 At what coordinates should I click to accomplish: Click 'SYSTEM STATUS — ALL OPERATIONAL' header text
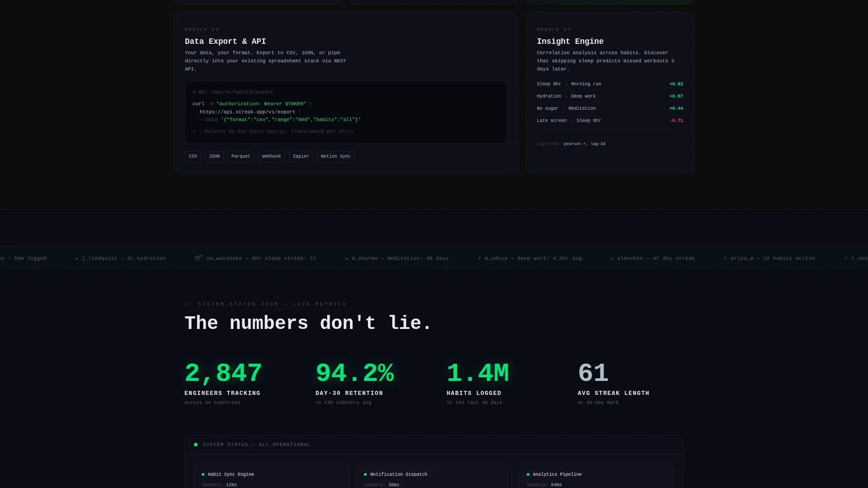tap(257, 445)
